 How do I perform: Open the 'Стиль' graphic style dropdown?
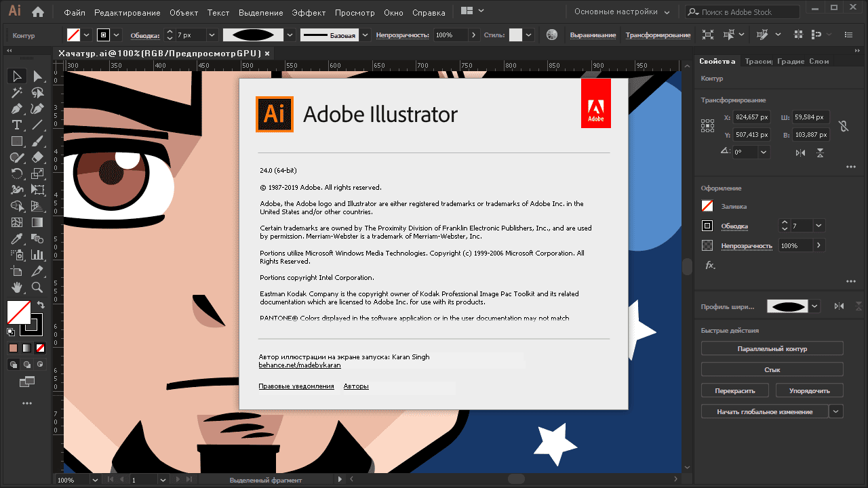click(529, 35)
